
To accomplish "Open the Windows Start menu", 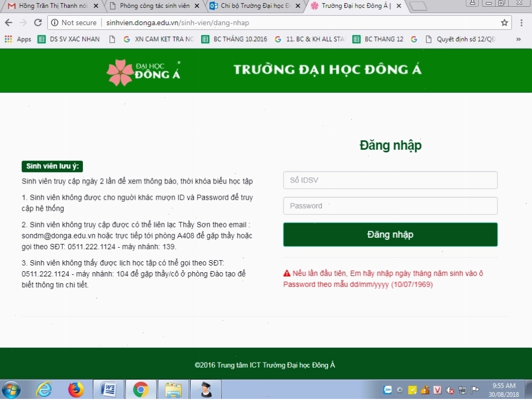I will pos(11,390).
